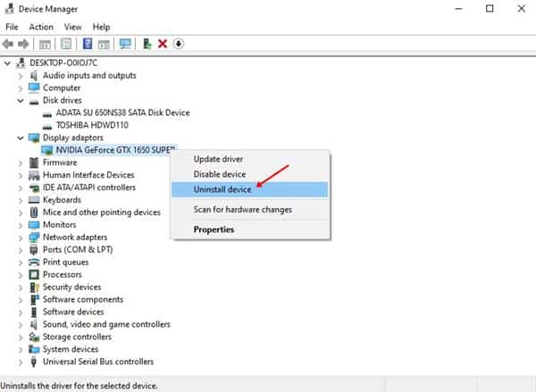
Task: Expand the Monitors node
Action: pyautogui.click(x=21, y=225)
